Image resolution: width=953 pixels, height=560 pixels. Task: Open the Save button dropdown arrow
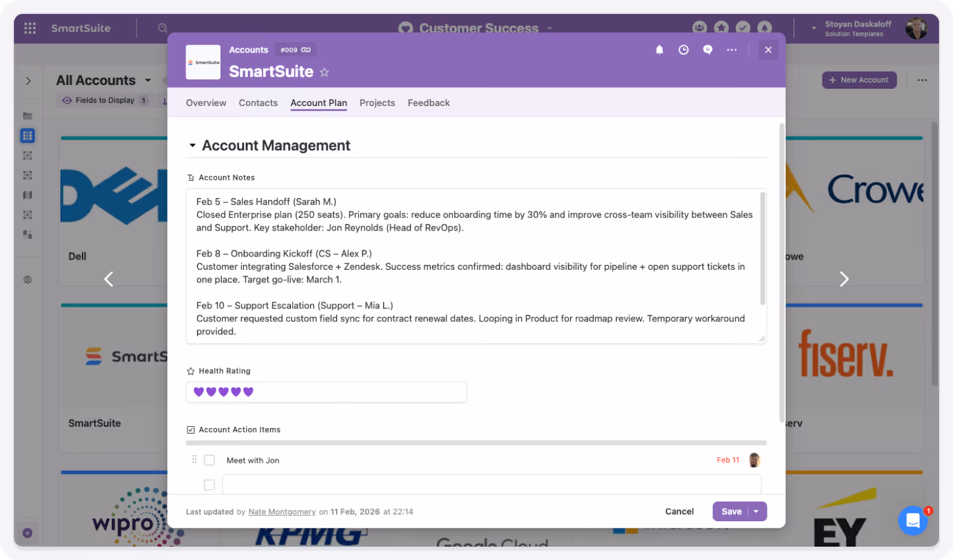[757, 511]
